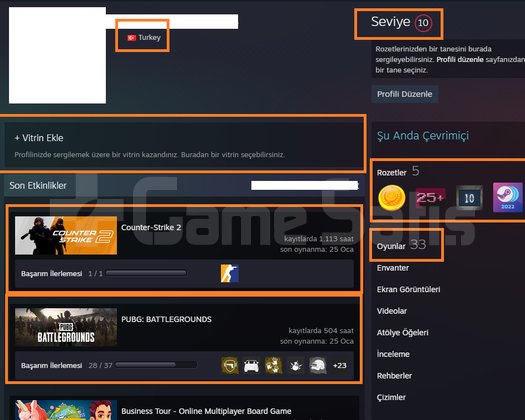Click the Turkey flag icon
The height and width of the screenshot is (420, 525).
[x=132, y=38]
